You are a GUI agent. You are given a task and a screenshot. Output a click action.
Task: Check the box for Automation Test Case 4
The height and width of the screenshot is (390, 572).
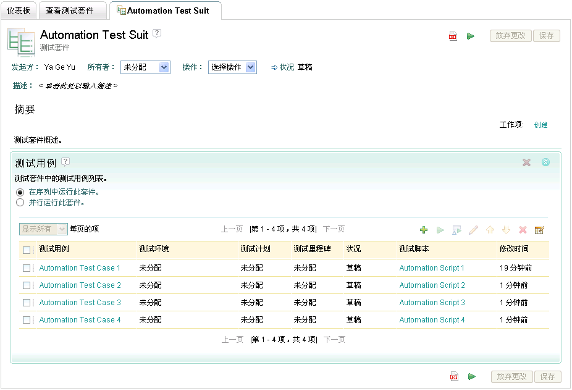pyautogui.click(x=27, y=320)
